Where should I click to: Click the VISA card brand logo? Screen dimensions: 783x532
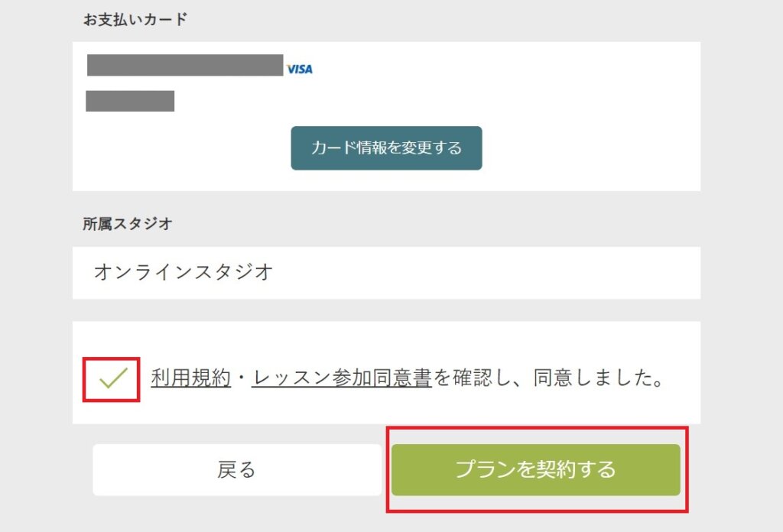pos(300,69)
